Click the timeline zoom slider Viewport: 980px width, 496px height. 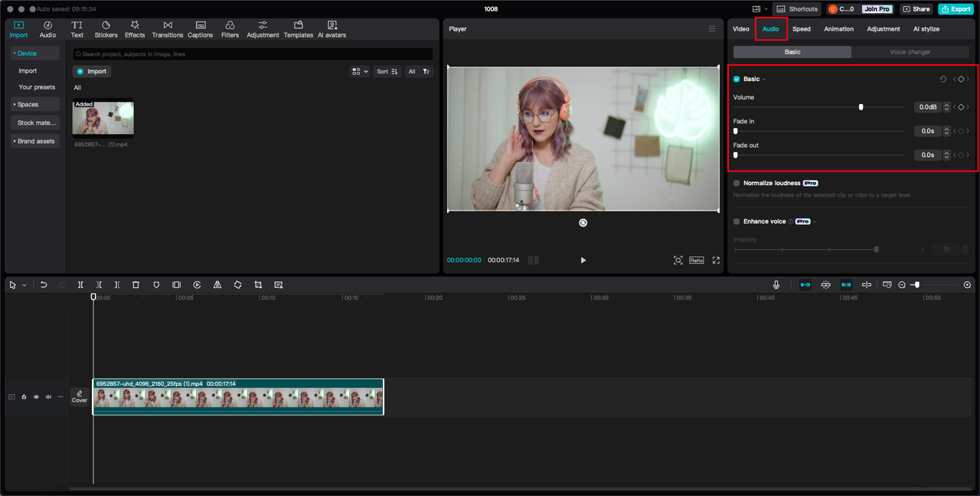click(x=934, y=285)
